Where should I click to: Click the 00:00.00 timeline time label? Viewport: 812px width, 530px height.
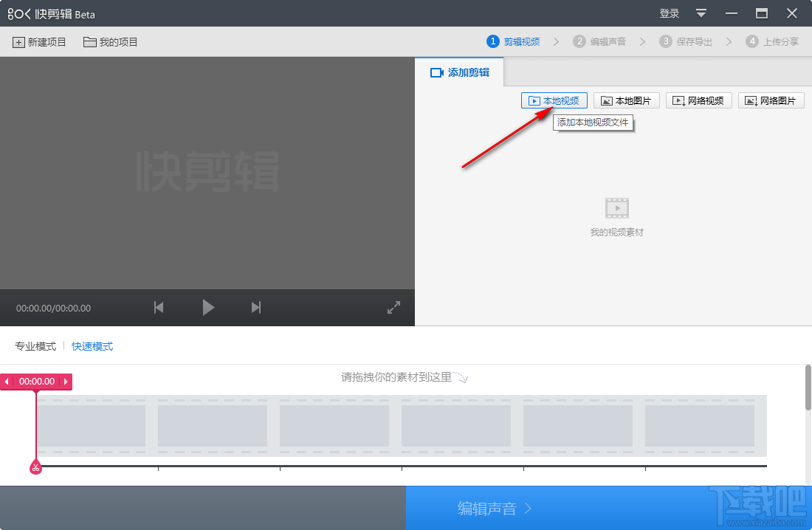[x=37, y=382]
